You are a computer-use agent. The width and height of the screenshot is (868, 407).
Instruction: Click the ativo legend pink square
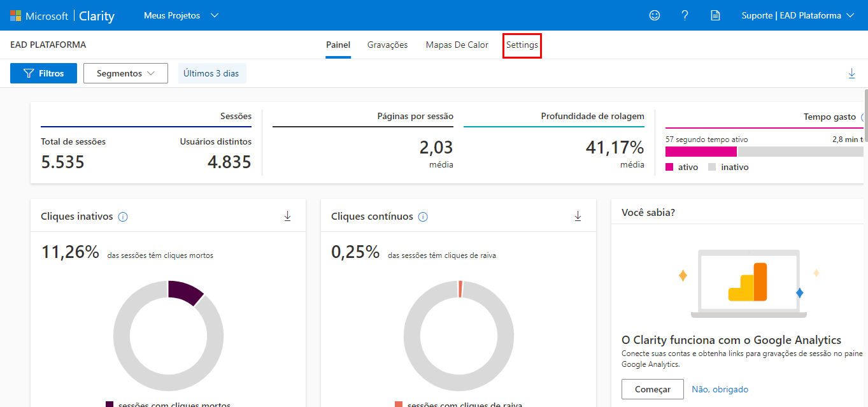(669, 167)
